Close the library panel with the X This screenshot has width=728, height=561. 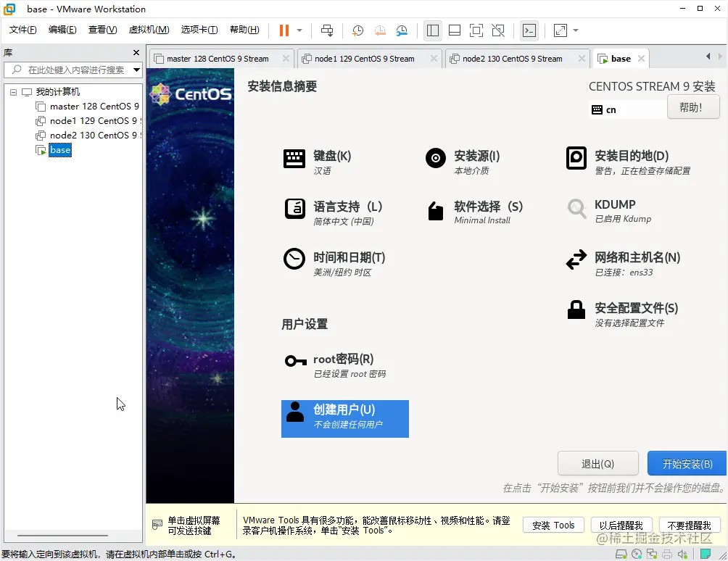point(136,53)
